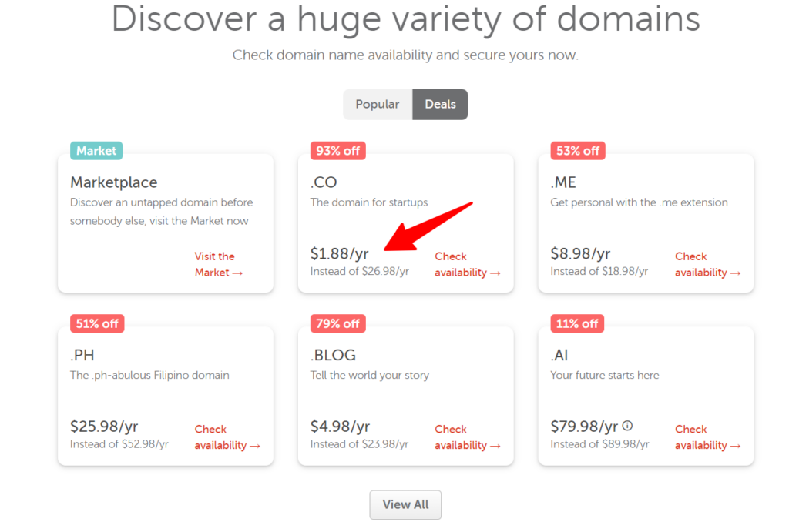Check availability for the .AI domain

pyautogui.click(x=701, y=437)
